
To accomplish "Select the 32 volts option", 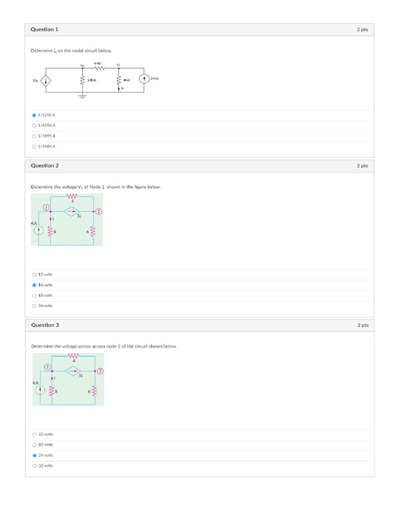I will (34, 466).
